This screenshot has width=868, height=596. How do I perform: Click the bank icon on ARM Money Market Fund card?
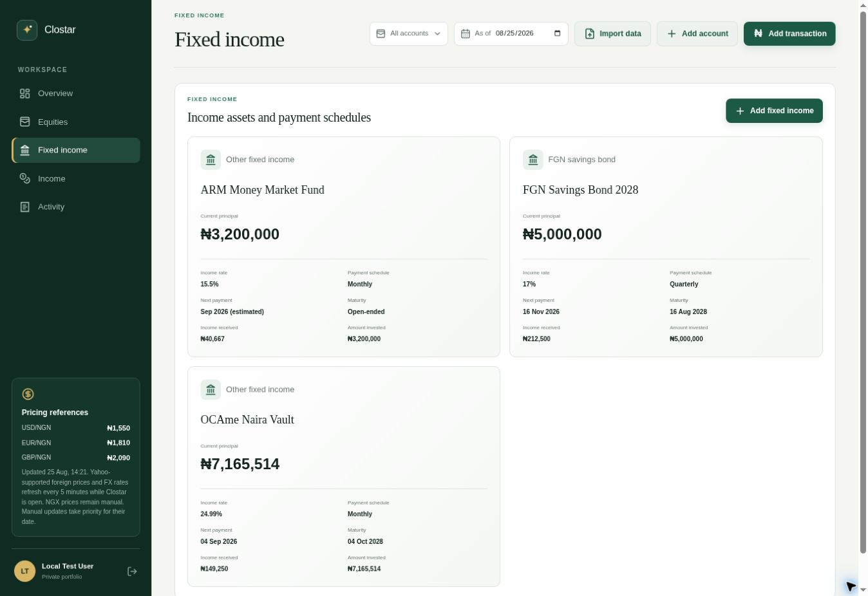point(211,160)
